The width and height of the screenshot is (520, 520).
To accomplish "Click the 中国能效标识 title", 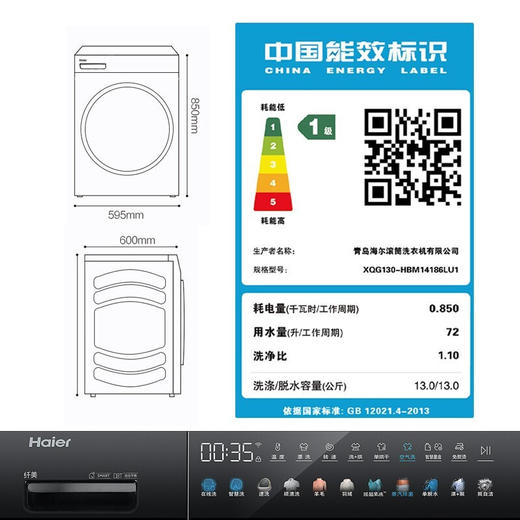I will coord(356,51).
